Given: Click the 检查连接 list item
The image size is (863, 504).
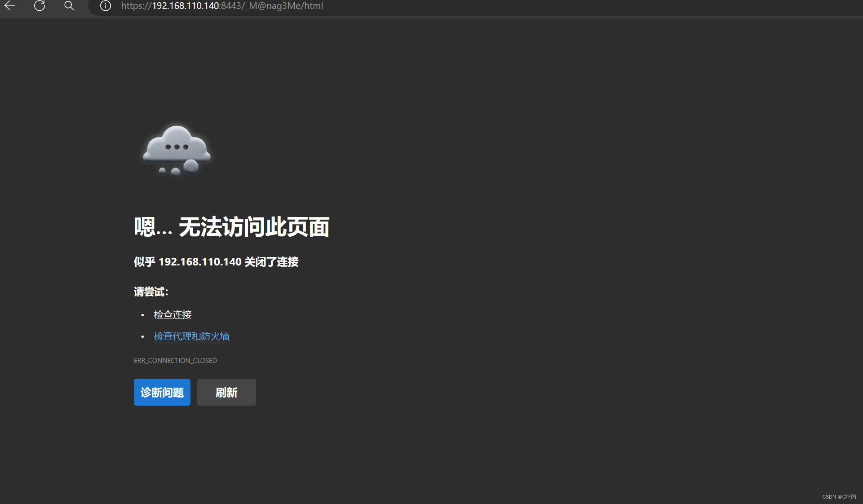Looking at the screenshot, I should point(173,315).
